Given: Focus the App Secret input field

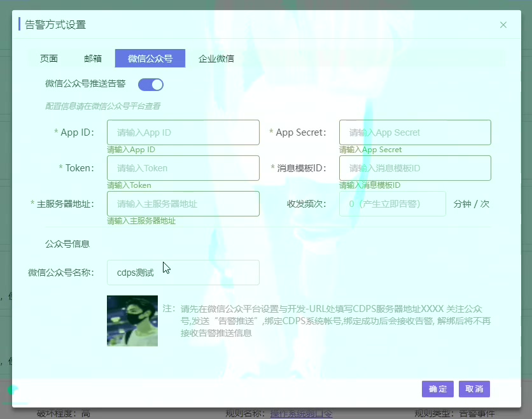Looking at the screenshot, I should pyautogui.click(x=415, y=132).
